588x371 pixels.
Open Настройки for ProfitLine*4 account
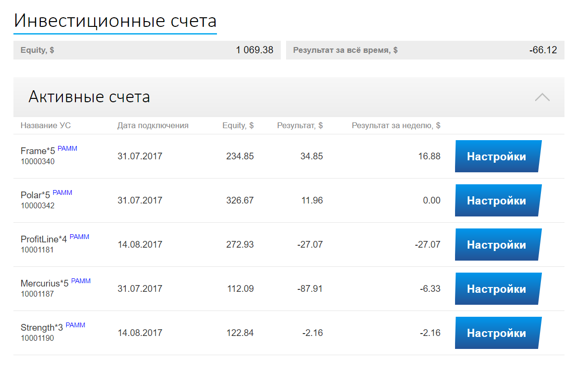click(497, 245)
